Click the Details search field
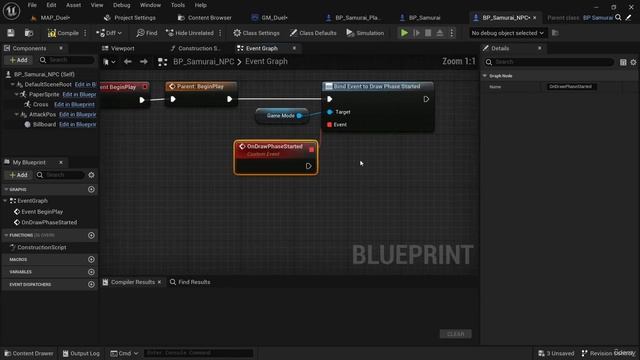The height and width of the screenshot is (360, 640). pyautogui.click(x=549, y=62)
